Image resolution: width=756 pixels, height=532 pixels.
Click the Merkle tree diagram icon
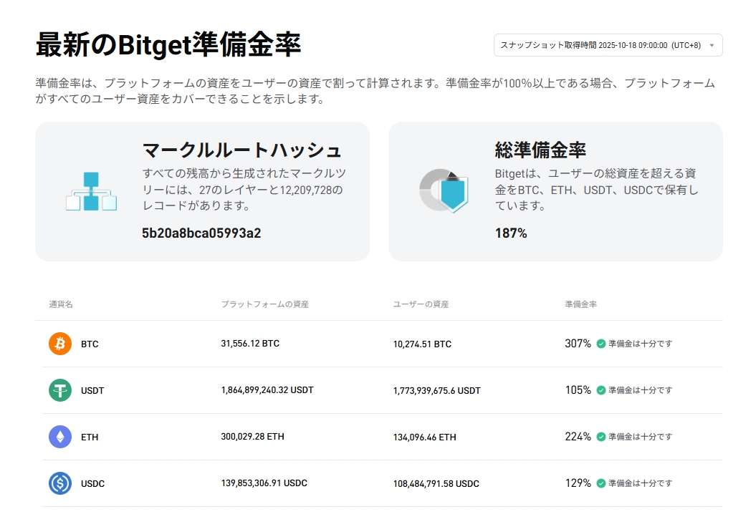coord(91,191)
